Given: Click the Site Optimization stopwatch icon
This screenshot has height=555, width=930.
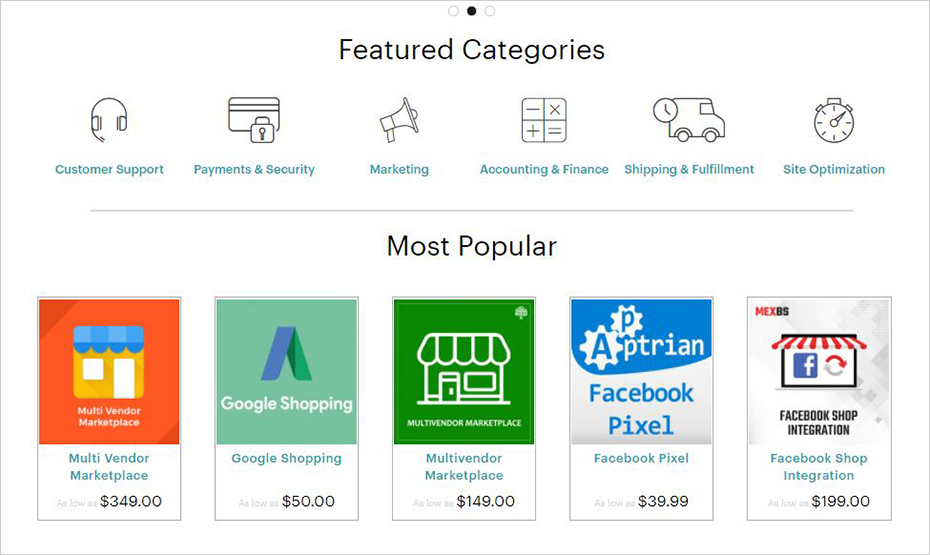Looking at the screenshot, I should click(x=833, y=120).
